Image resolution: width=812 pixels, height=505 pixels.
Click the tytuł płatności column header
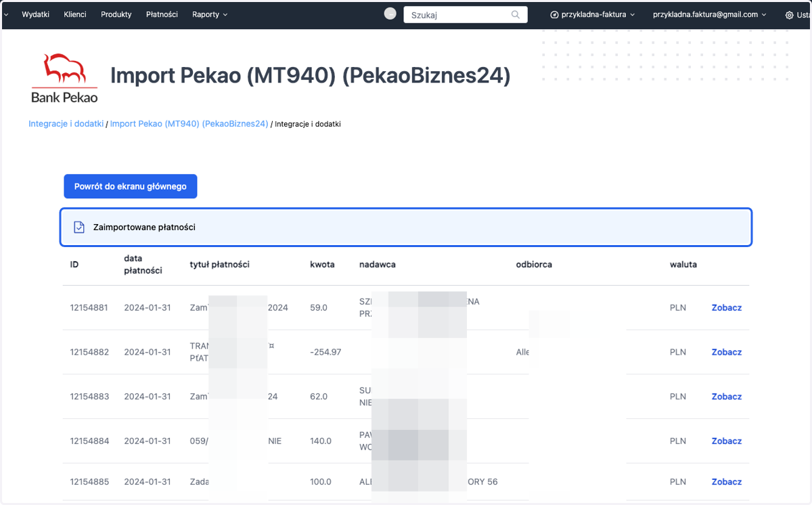click(220, 265)
